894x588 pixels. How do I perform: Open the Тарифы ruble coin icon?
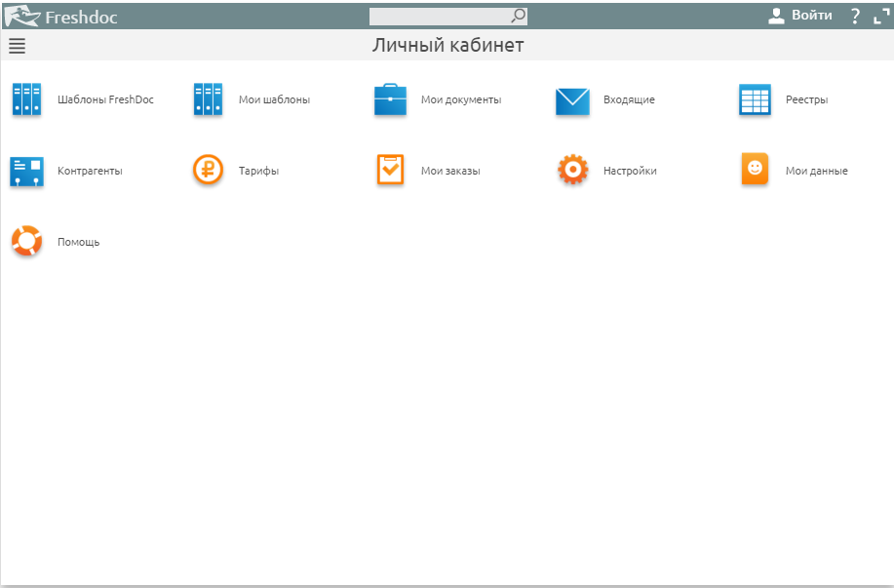(208, 170)
